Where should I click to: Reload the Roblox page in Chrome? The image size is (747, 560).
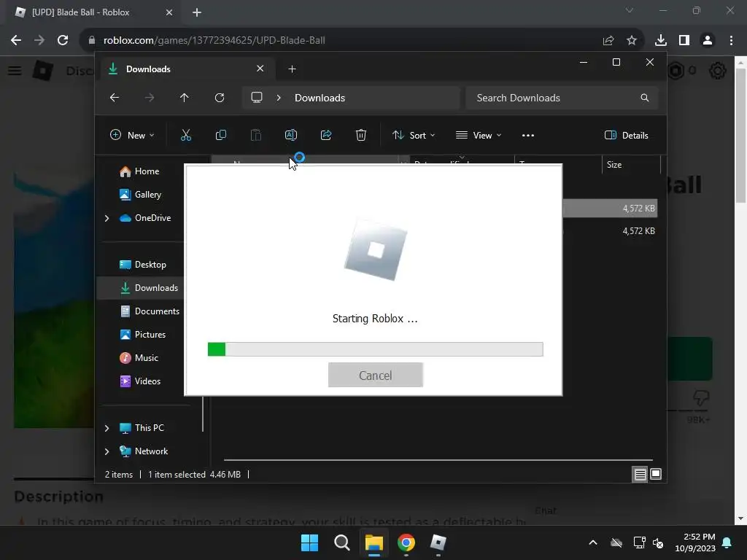pyautogui.click(x=63, y=40)
